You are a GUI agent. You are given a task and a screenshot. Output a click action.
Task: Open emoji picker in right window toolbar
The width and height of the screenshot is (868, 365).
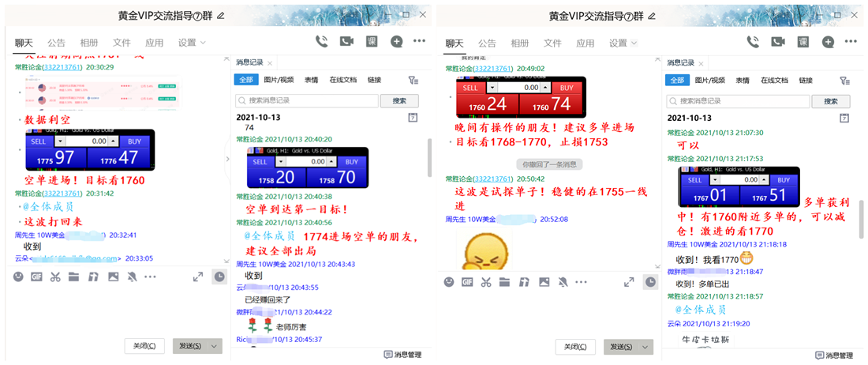(449, 282)
